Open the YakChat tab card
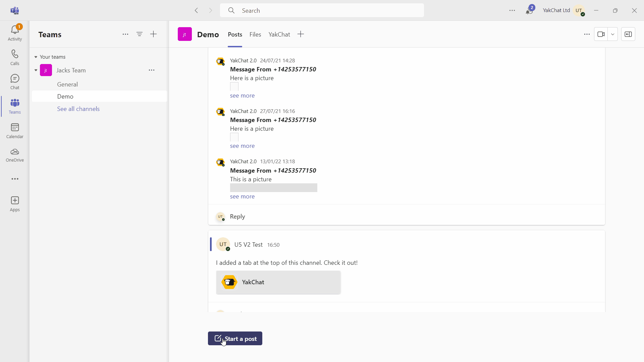This screenshot has height=362, width=644. point(278,282)
